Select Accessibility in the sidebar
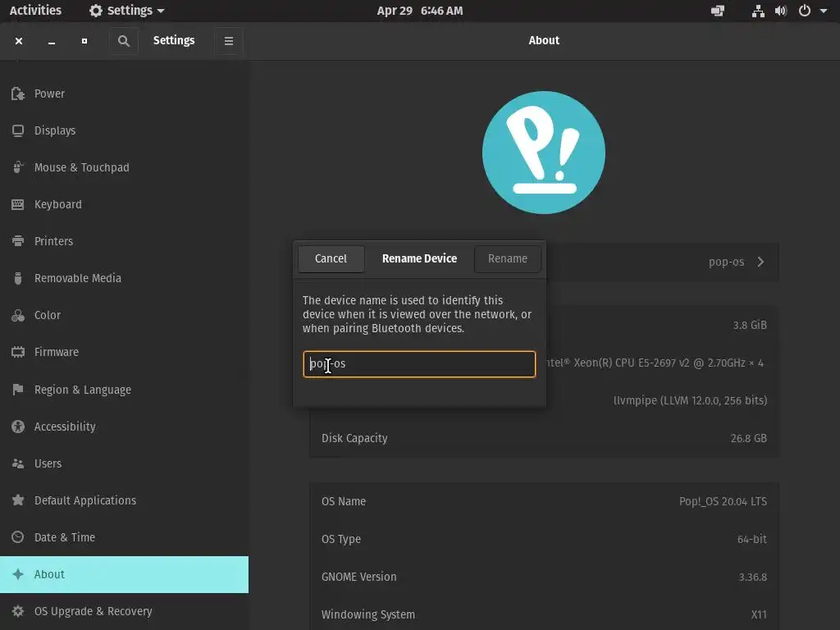This screenshot has height=630, width=840. 125,427
